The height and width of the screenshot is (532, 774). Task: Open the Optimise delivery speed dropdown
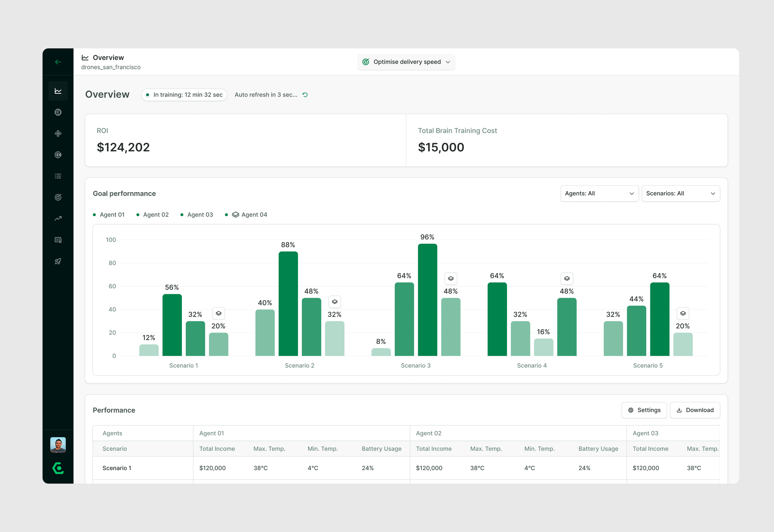point(406,62)
